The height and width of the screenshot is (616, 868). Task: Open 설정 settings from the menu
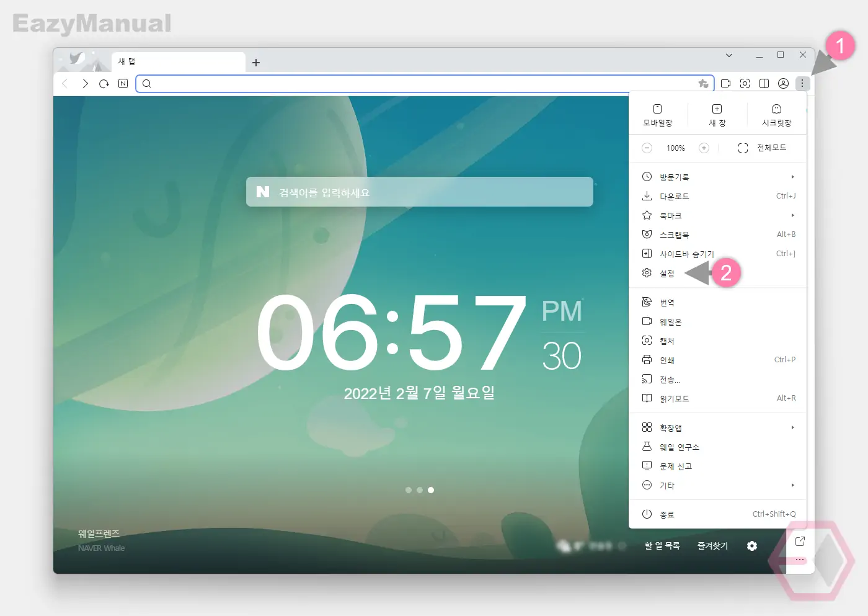718,274
